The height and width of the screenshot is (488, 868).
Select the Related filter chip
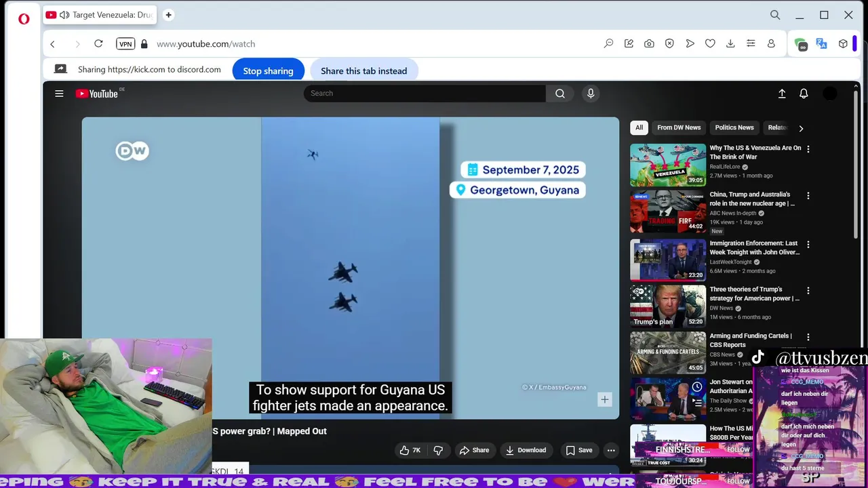[777, 127]
